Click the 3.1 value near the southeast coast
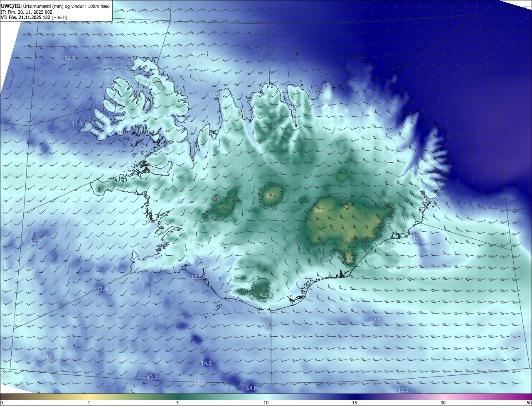This screenshot has width=532, height=406. 349,260
